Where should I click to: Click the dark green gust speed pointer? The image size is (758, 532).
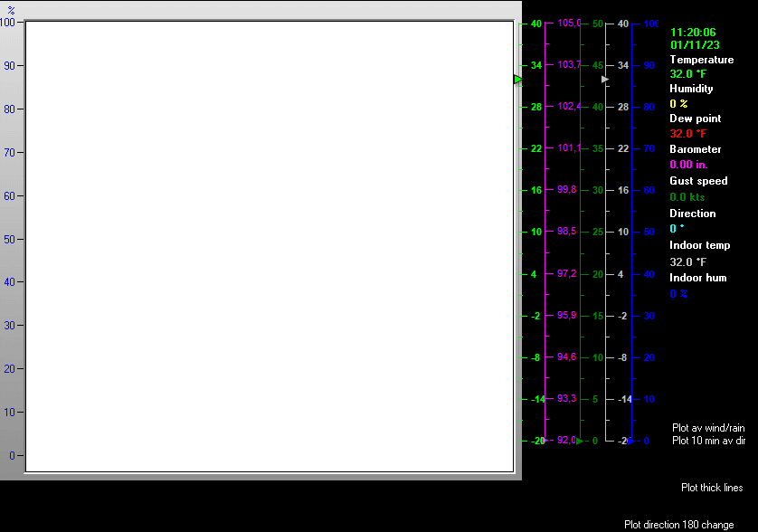pyautogui.click(x=579, y=441)
